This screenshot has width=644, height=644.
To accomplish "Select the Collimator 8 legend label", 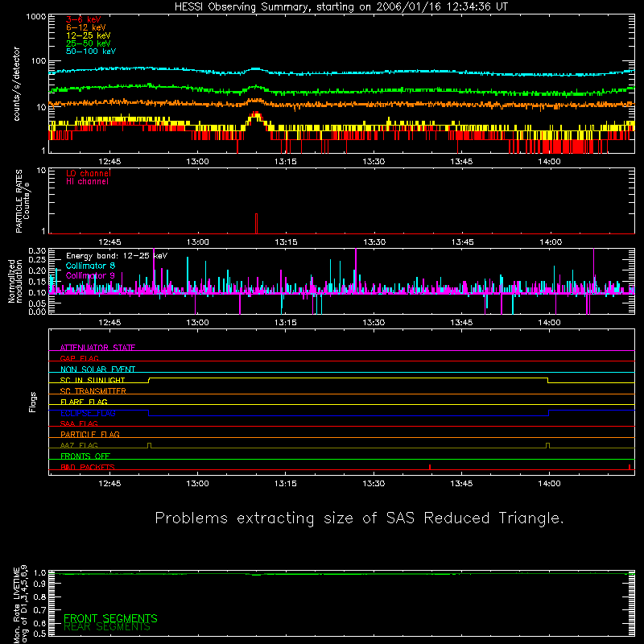I will point(90,266).
